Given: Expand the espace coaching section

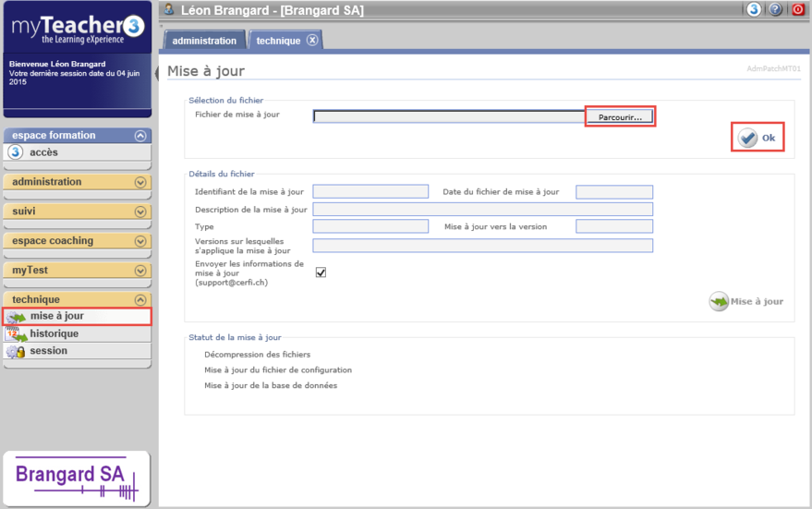Looking at the screenshot, I should 140,241.
